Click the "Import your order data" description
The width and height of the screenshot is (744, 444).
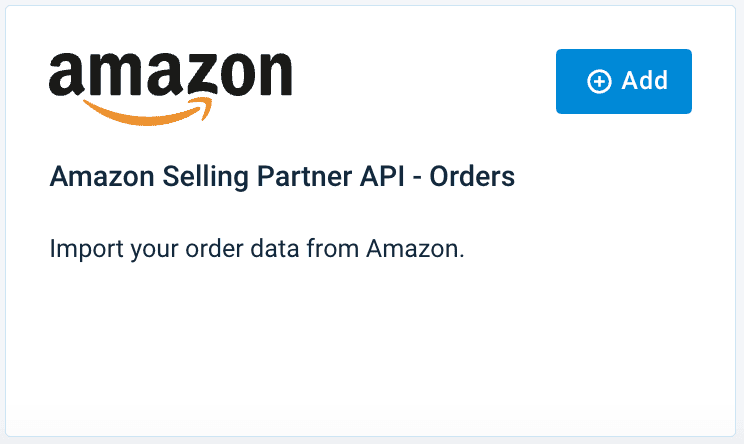(257, 248)
